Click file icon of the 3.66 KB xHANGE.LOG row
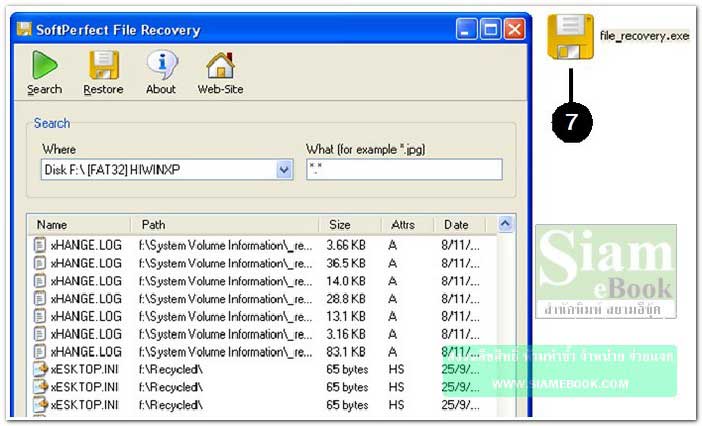This screenshot has width=702, height=426. point(40,245)
